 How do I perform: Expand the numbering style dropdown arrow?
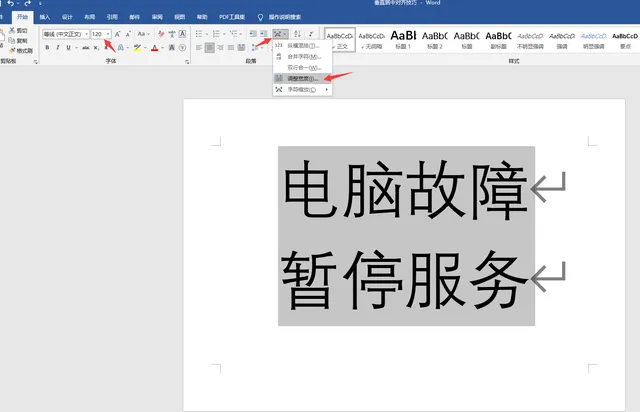coord(224,34)
